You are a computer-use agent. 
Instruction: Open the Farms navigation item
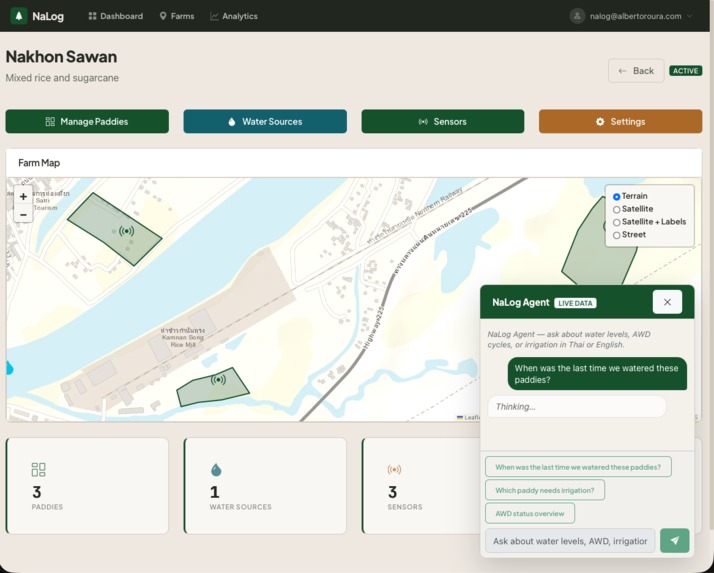[177, 16]
